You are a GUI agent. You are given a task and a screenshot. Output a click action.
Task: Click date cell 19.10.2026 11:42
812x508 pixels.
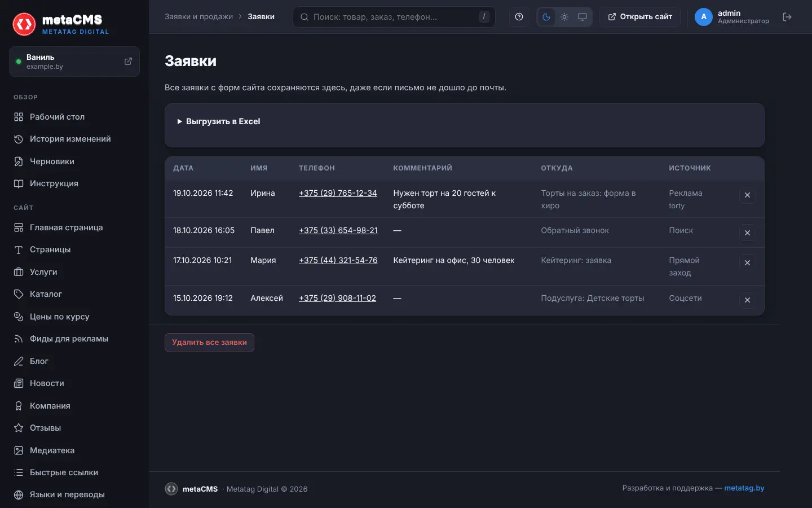tap(203, 193)
